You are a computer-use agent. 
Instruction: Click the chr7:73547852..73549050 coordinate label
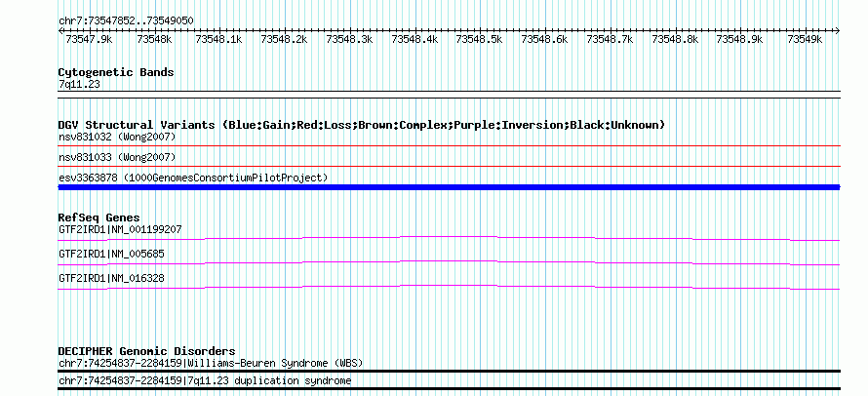(x=126, y=20)
